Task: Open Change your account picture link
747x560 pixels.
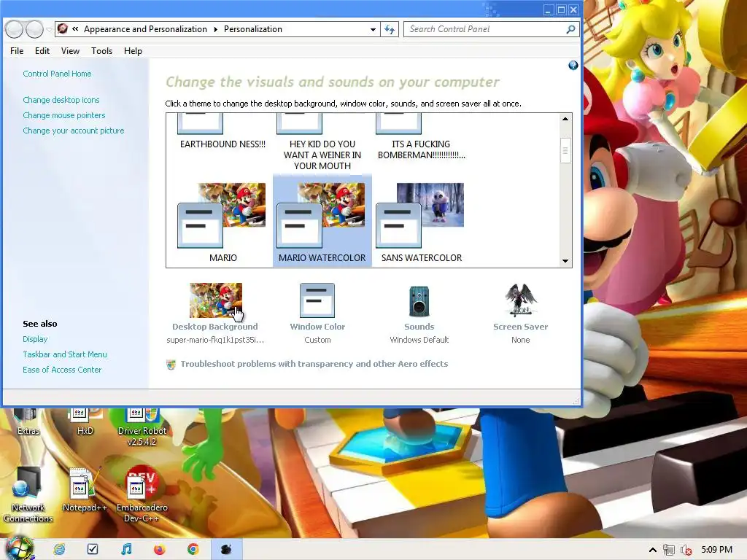Action: [74, 131]
